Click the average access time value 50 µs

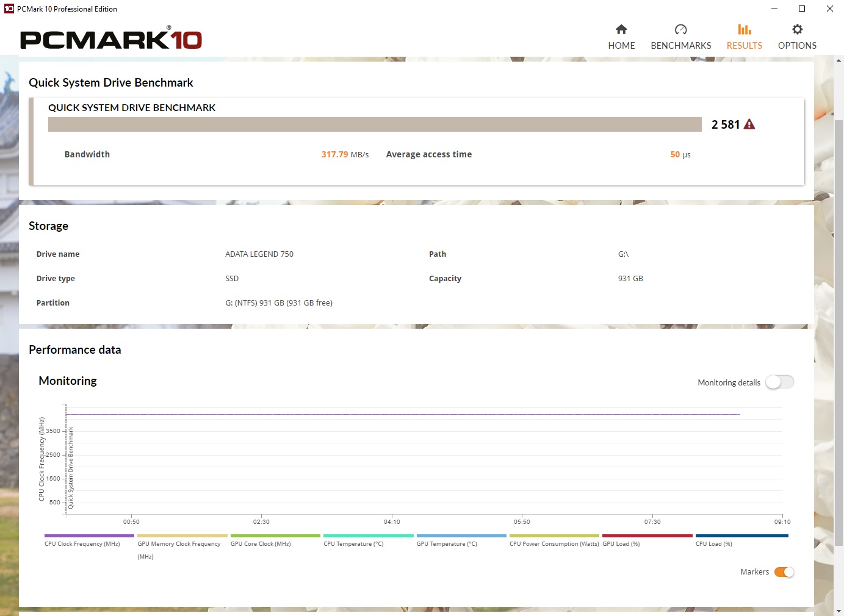point(680,155)
